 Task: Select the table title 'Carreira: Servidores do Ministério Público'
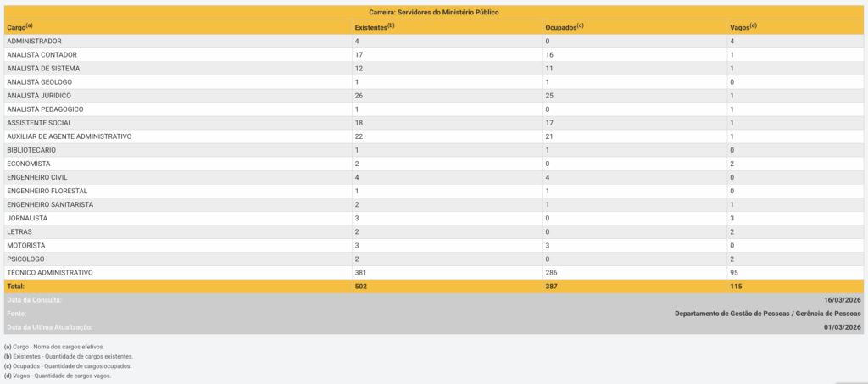[433, 13]
